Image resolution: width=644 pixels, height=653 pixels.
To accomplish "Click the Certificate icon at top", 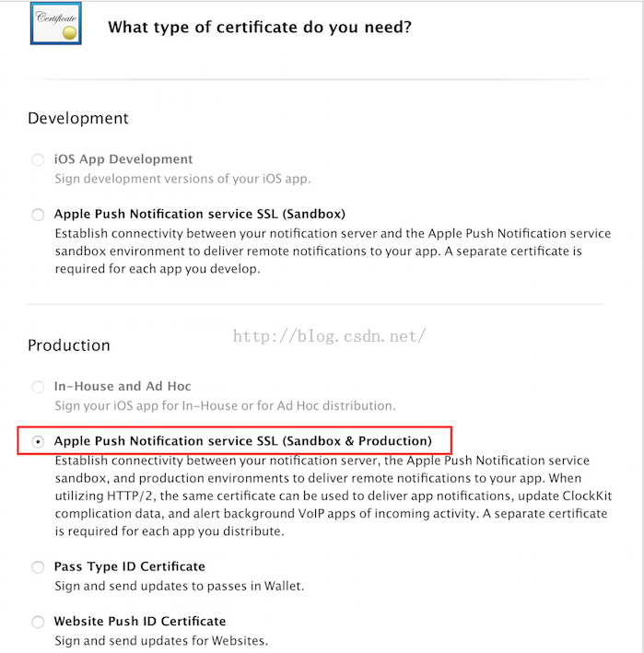I will [55, 23].
